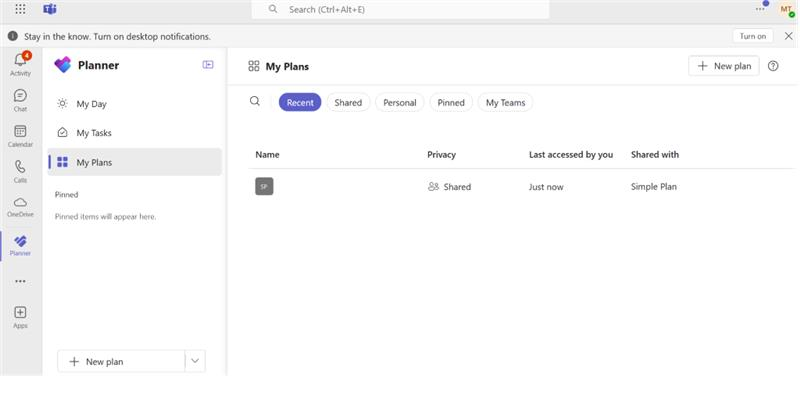800x399 pixels.
Task: Click the Simple Plan text
Action: tap(654, 187)
